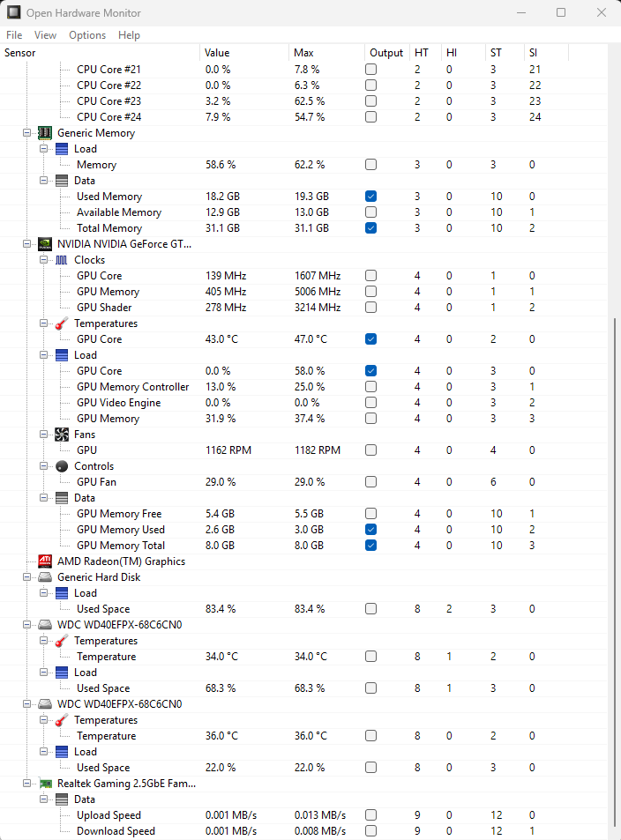Click the Data icon under Generic Memory

[62, 181]
